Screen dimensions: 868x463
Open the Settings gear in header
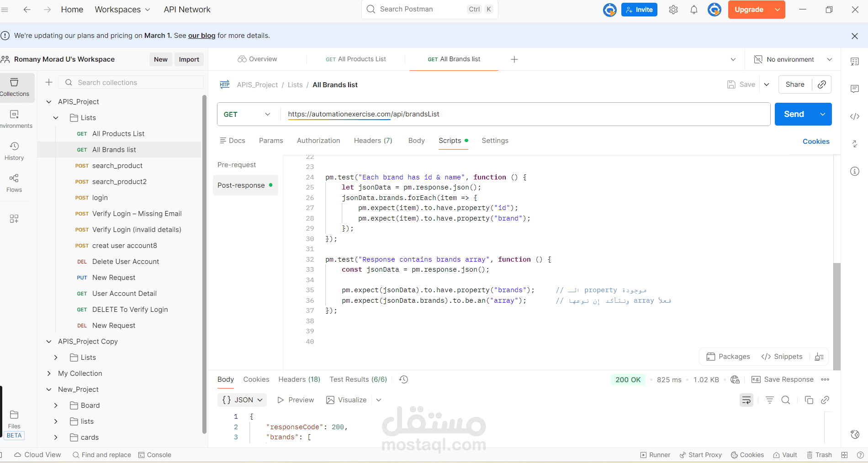pos(673,10)
